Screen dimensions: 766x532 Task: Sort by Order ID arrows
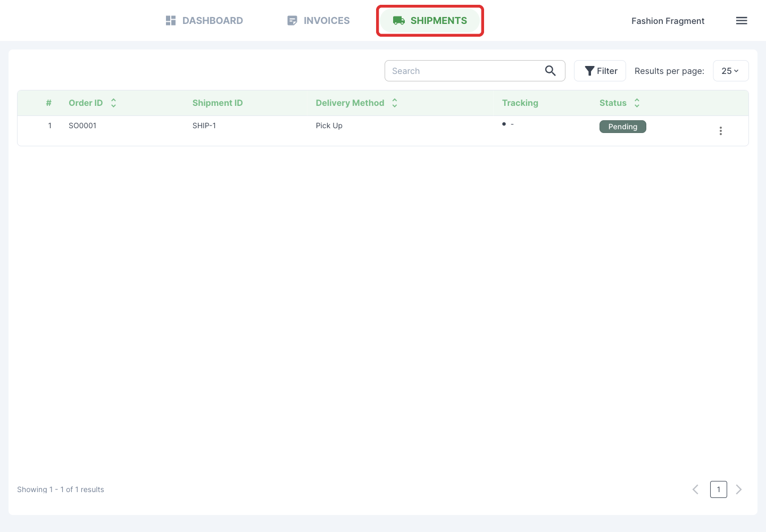point(113,103)
